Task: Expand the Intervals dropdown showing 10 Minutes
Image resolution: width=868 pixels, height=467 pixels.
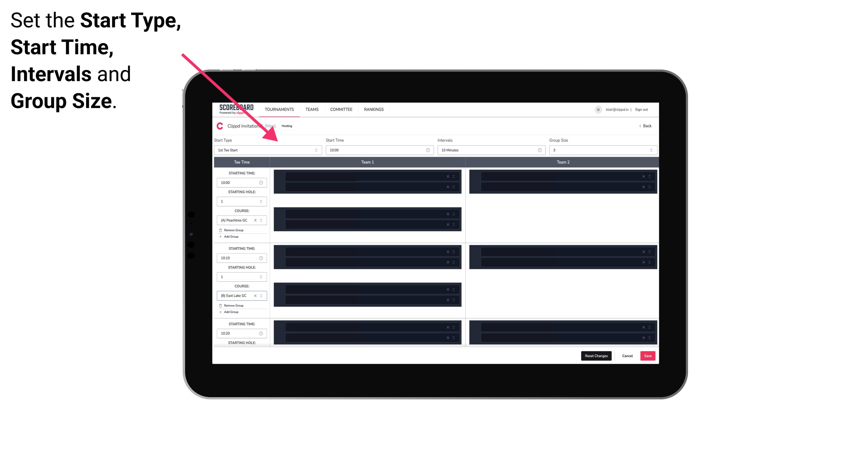Action: [490, 150]
